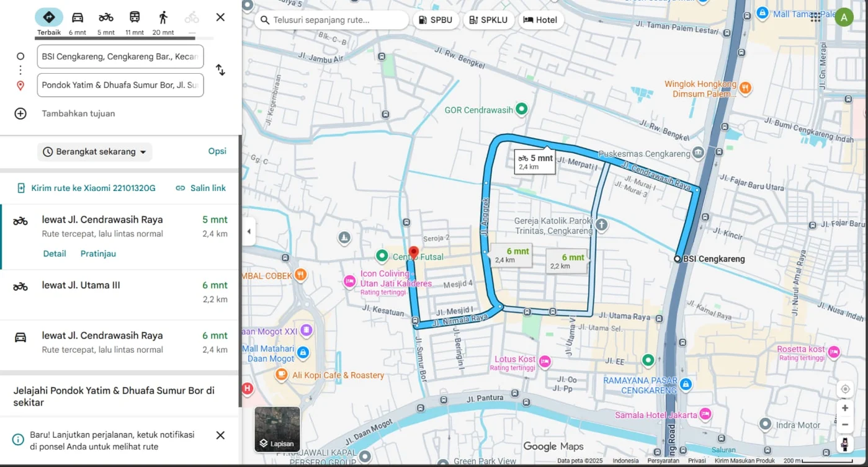This screenshot has height=467, width=868.
Task: Select Ali Kopi Cafe & Roastery marker
Action: (281, 375)
